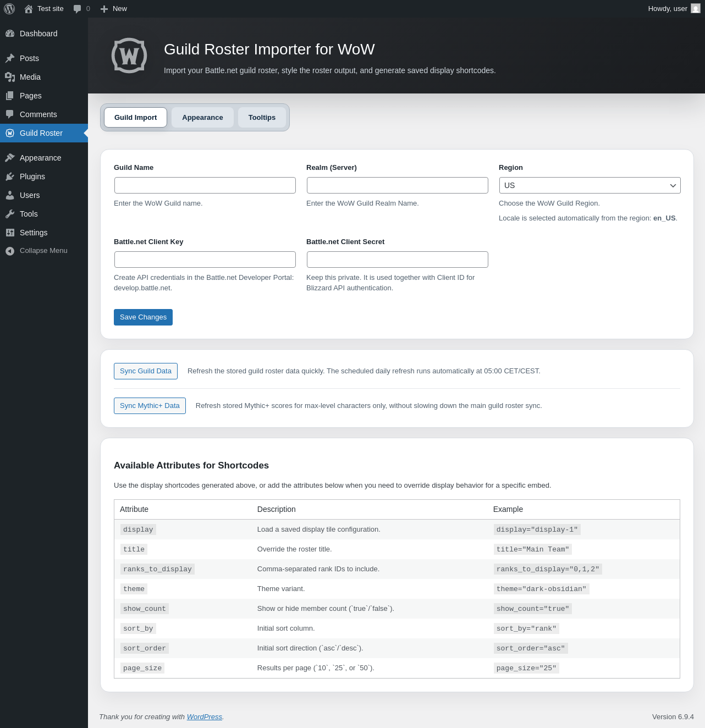This screenshot has width=705, height=728.
Task: Switch to the Appearance tab
Action: coord(202,118)
